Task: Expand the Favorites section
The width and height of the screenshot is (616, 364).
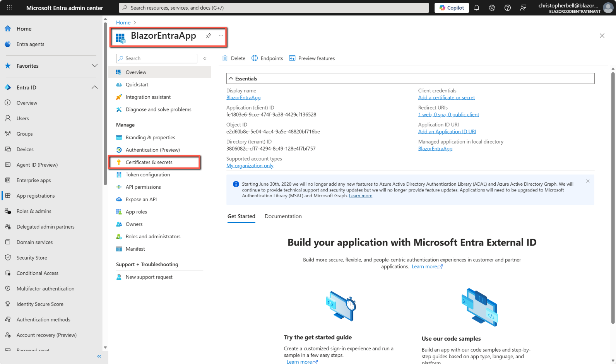Action: (x=94, y=66)
